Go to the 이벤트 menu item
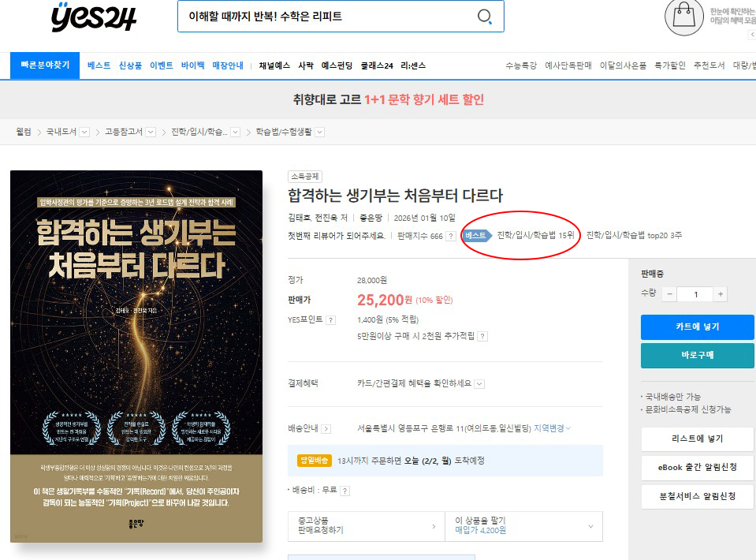Screen dimensions: 756x560 tap(161, 65)
